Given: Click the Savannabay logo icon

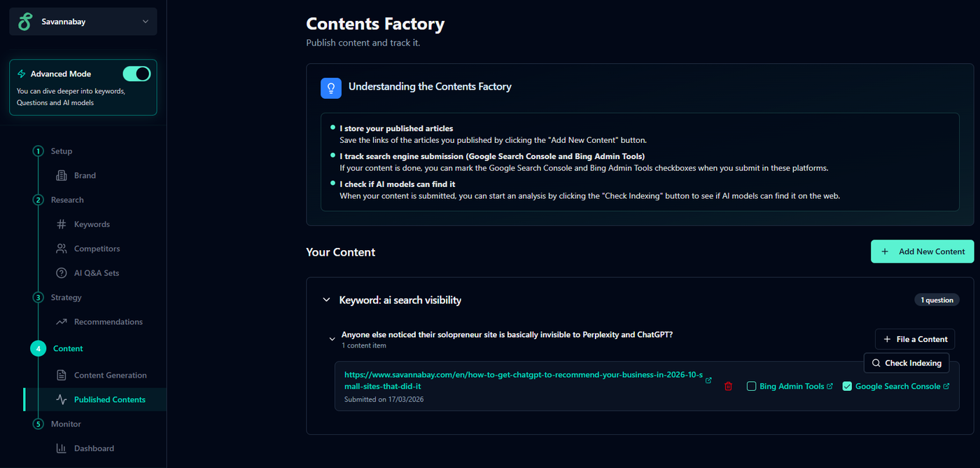Looking at the screenshot, I should click(25, 22).
